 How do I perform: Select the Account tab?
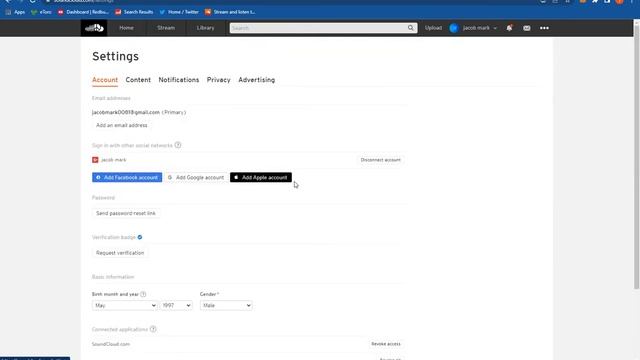pyautogui.click(x=105, y=80)
